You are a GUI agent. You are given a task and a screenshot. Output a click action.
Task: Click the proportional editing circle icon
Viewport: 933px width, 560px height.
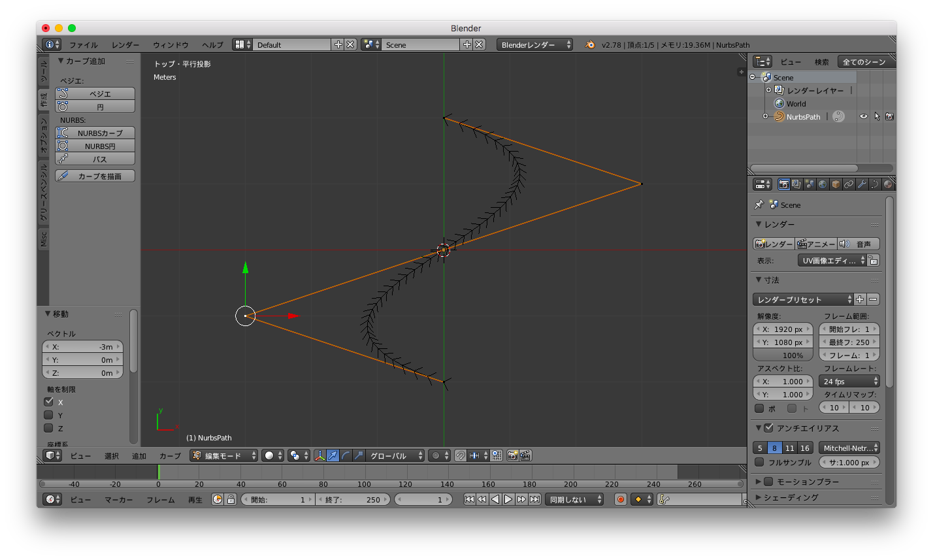434,455
